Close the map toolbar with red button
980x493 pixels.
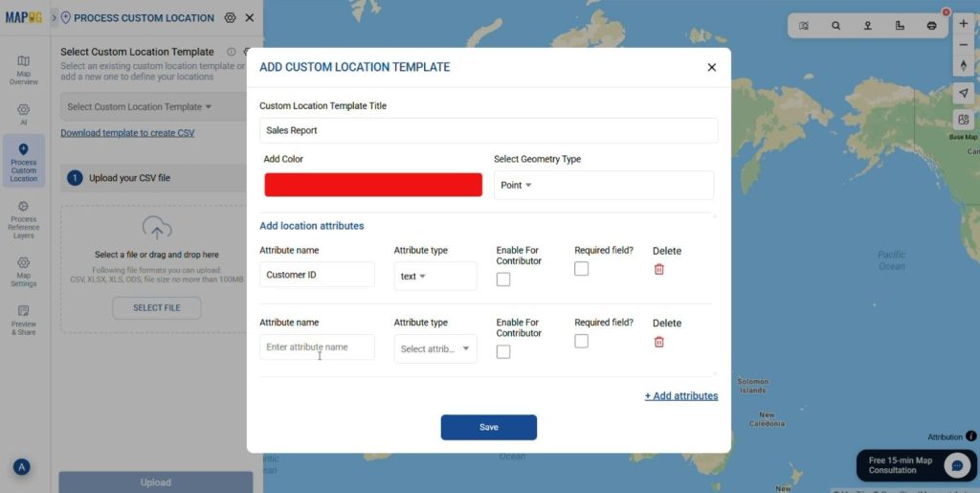946,12
